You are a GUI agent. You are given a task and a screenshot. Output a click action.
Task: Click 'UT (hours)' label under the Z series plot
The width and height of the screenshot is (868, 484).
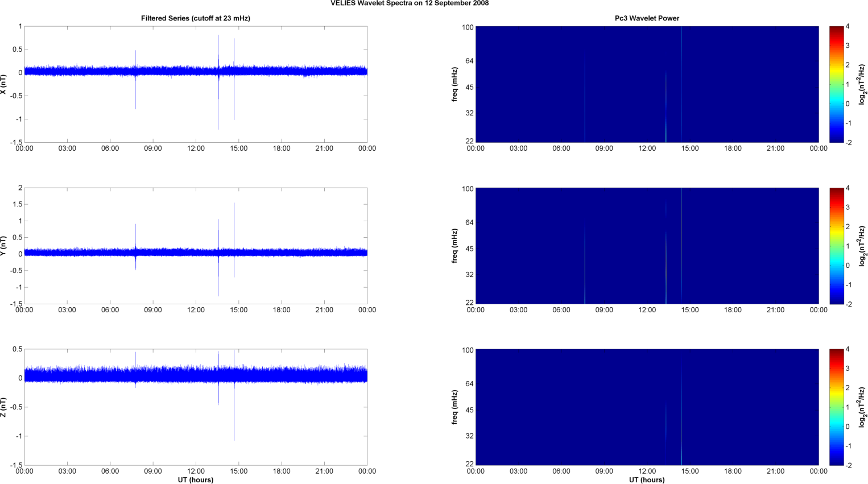(196, 480)
